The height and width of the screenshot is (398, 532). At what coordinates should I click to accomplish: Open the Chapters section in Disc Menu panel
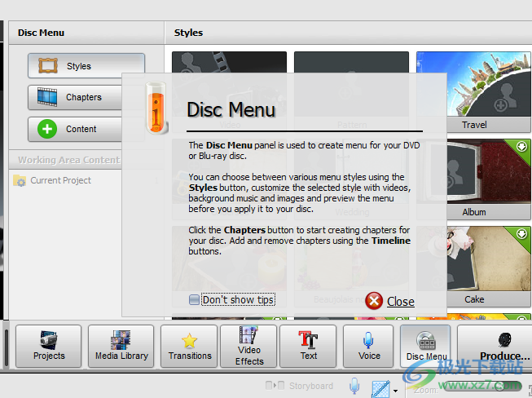tap(75, 97)
